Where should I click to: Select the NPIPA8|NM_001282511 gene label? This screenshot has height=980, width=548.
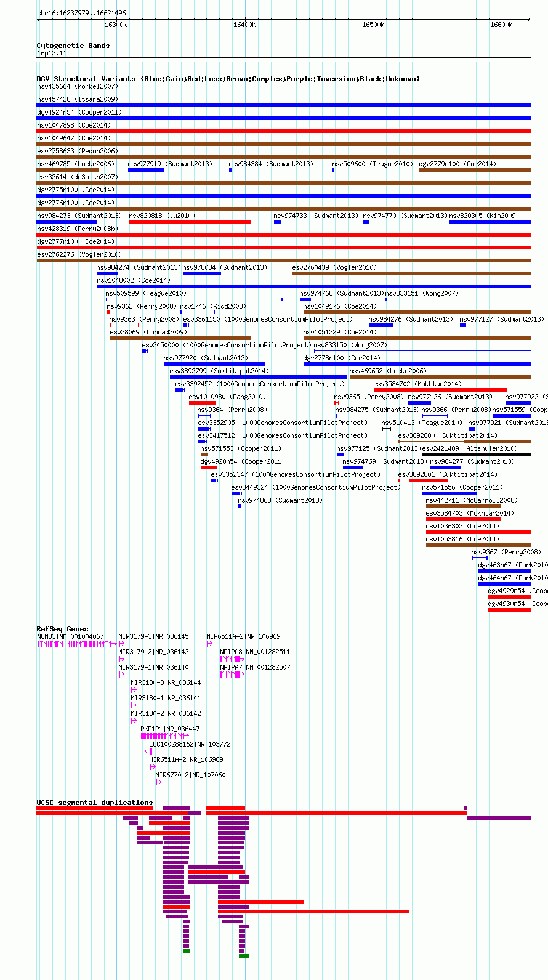coord(256,652)
